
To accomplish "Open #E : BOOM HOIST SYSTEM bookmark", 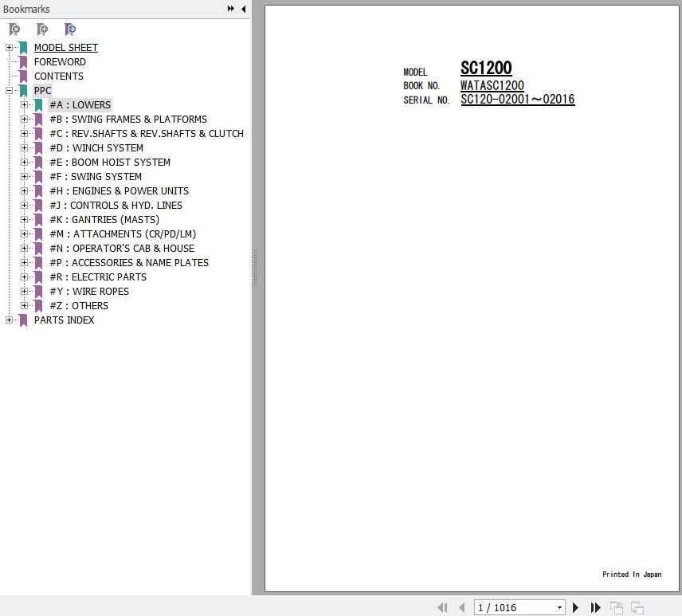I will click(110, 163).
